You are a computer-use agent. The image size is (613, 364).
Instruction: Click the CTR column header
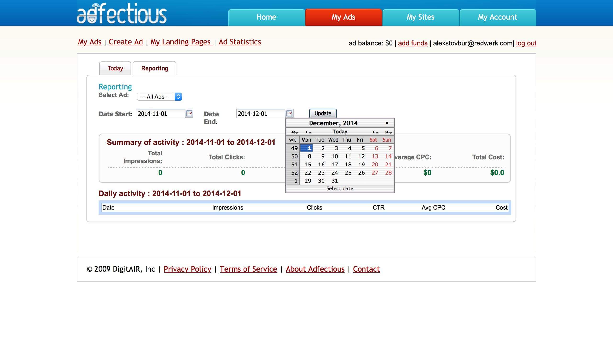pyautogui.click(x=378, y=208)
